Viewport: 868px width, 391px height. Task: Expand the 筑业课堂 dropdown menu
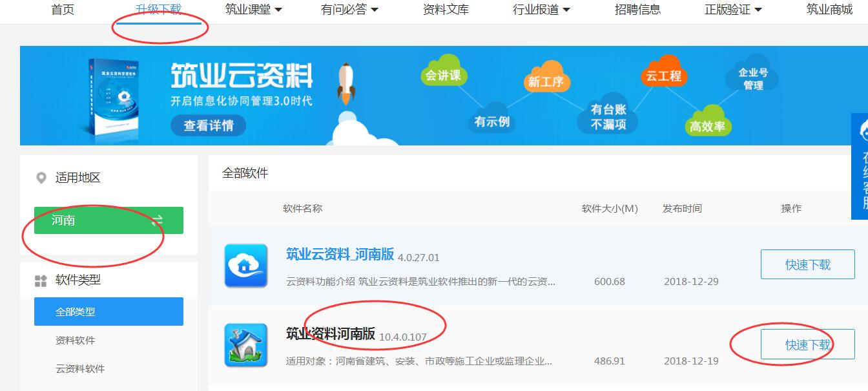click(254, 10)
